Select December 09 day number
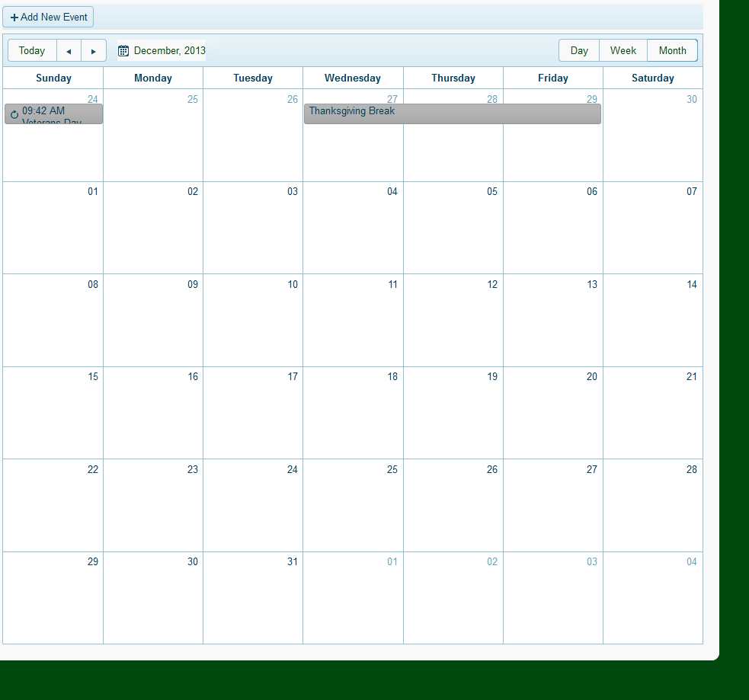 click(193, 285)
